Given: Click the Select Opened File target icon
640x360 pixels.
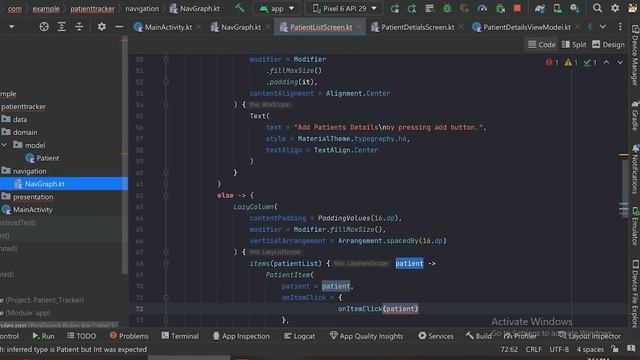Looking at the screenshot, I should 44,27.
